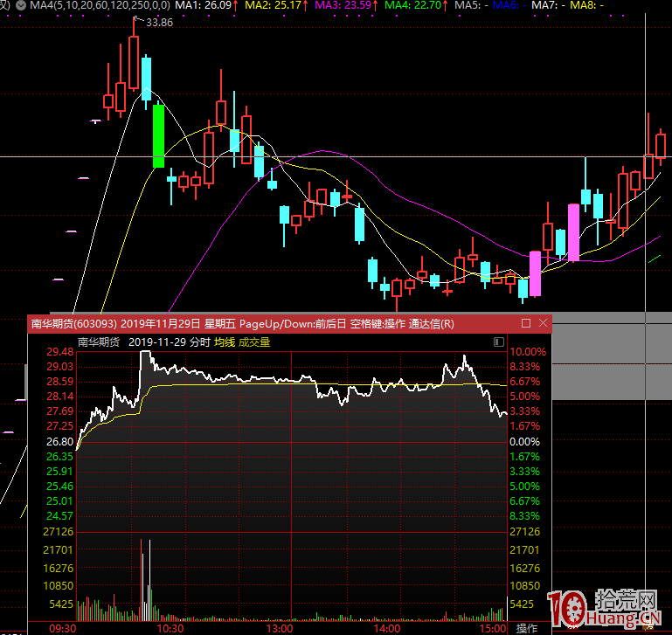Screen dimensions: 672x635
Task: Click the 24.57 green price axis value
Action: click(x=60, y=516)
